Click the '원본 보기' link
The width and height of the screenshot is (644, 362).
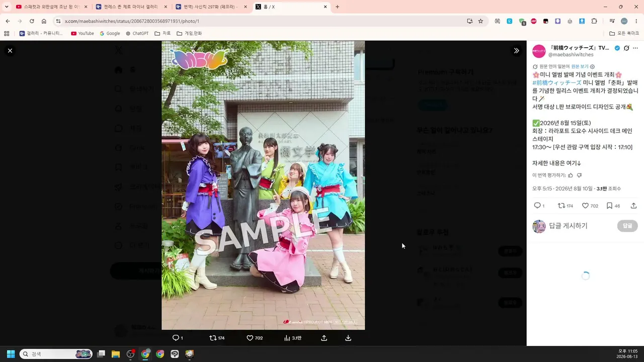(580, 66)
